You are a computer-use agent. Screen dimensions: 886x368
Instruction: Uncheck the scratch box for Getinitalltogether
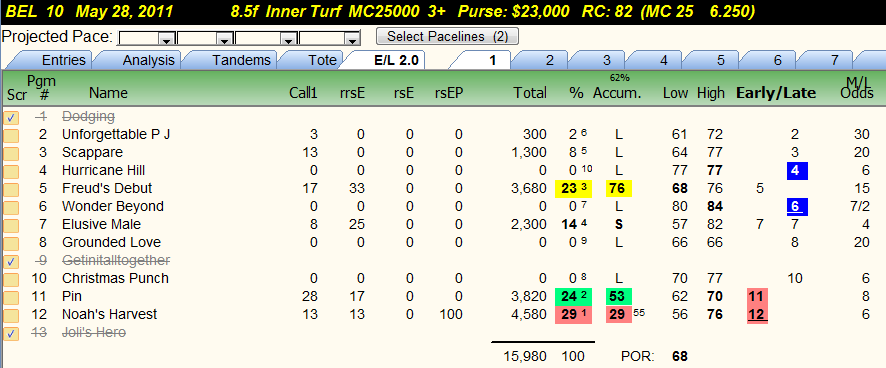click(11, 262)
